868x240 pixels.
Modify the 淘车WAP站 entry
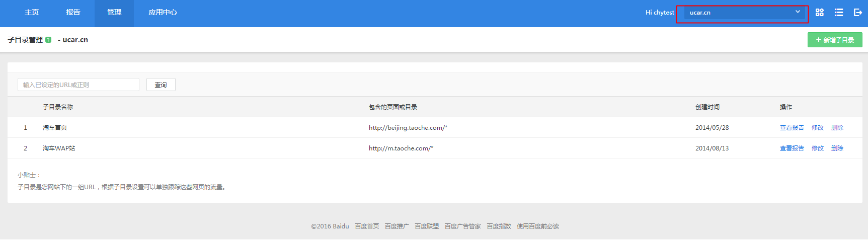tap(817, 148)
